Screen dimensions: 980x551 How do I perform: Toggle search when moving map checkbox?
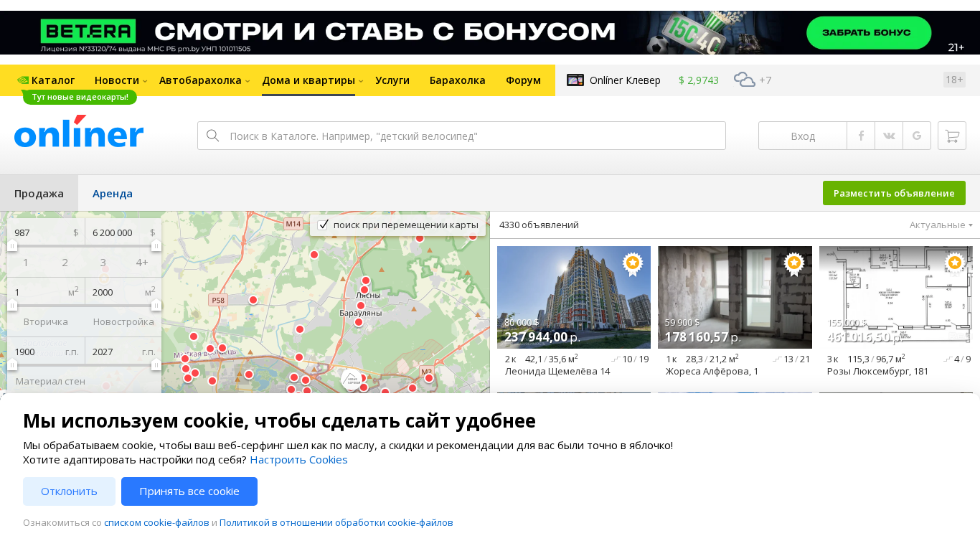[324, 225]
